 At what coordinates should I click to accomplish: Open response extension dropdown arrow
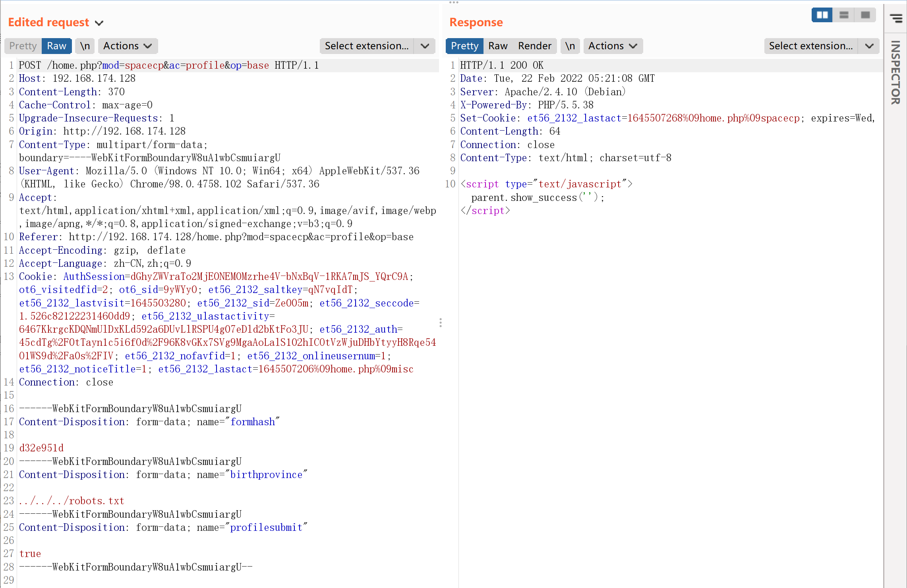click(x=869, y=46)
